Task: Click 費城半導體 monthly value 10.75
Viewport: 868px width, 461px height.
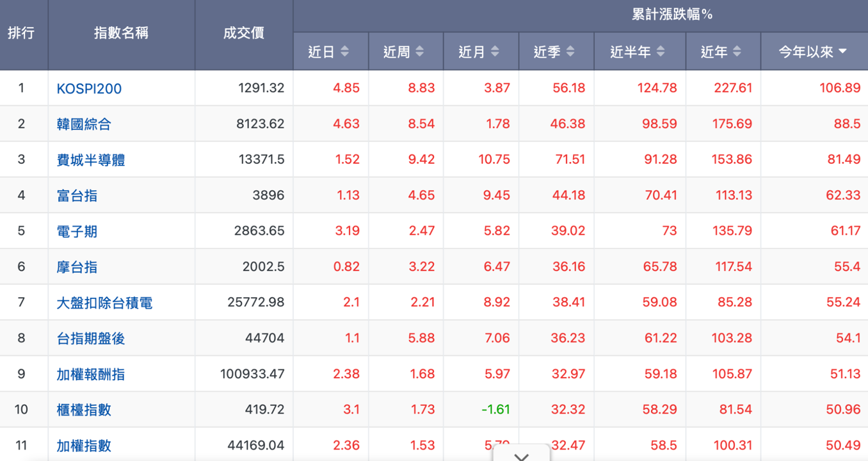Action: click(x=494, y=159)
